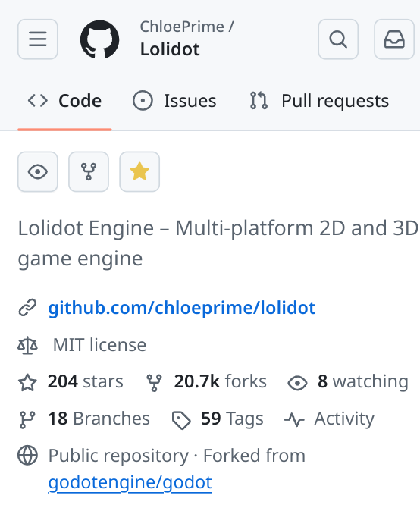Open the godotengine/godot upstream link
Viewport: 420px width, 508px height.
130,482
